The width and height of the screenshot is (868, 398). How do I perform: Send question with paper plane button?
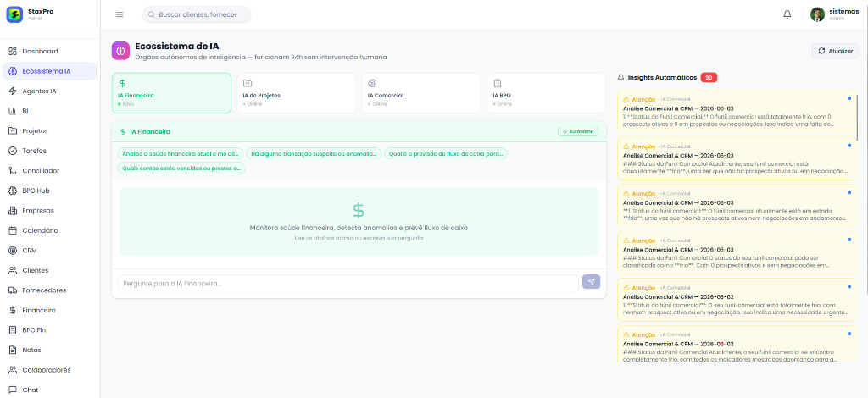(591, 282)
